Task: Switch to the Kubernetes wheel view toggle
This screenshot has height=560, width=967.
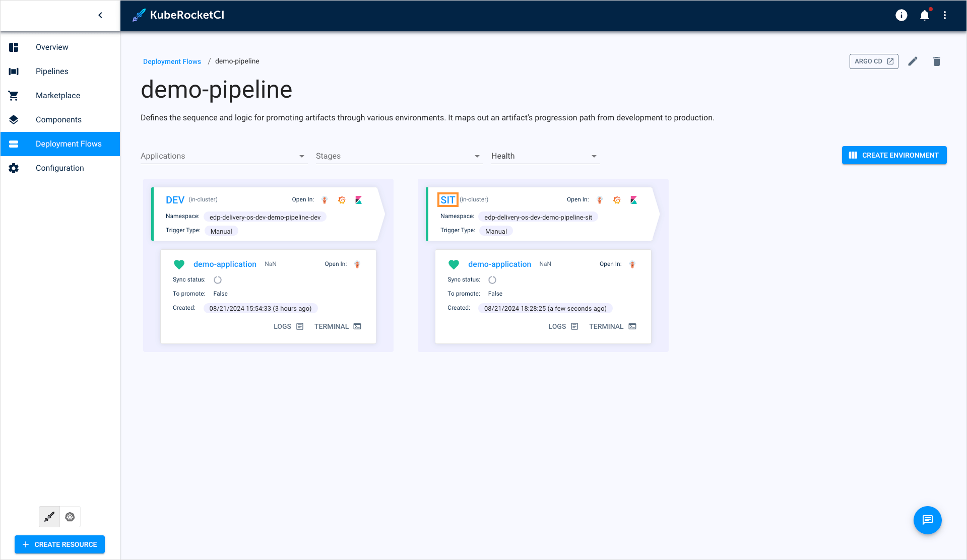Action: click(70, 517)
